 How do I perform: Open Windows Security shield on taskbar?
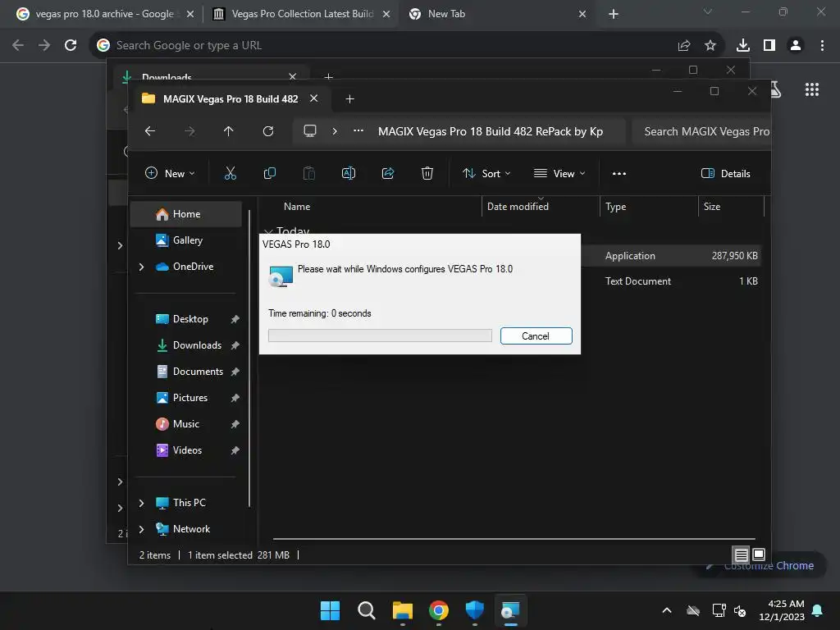(x=475, y=610)
